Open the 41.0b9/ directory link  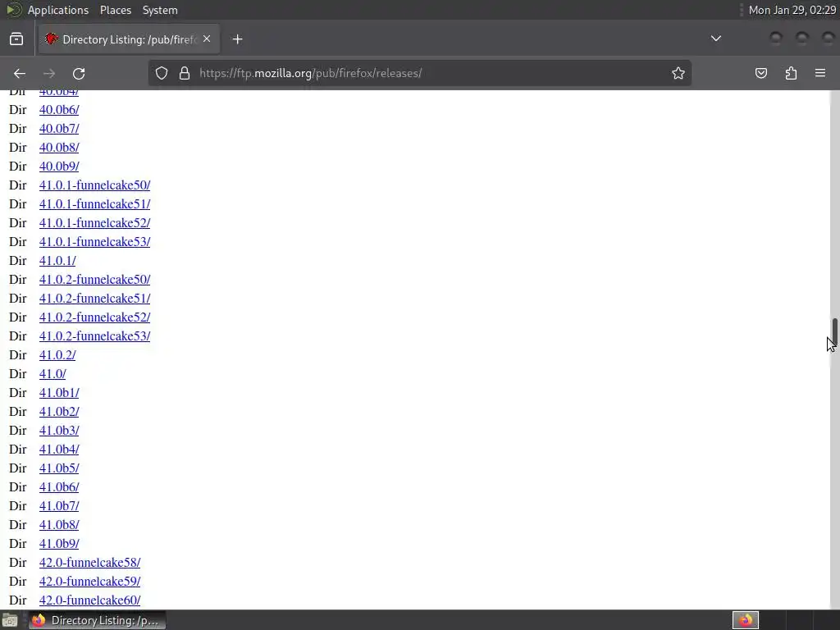click(x=59, y=544)
